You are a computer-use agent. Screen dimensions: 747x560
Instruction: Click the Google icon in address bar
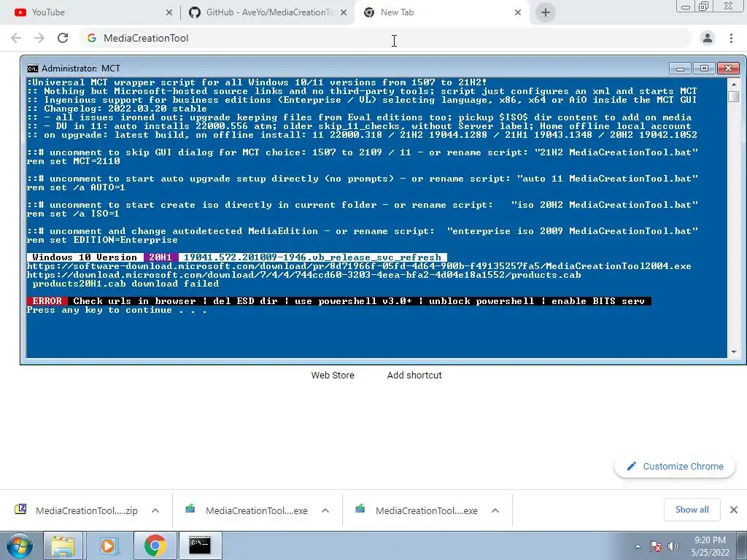92,38
